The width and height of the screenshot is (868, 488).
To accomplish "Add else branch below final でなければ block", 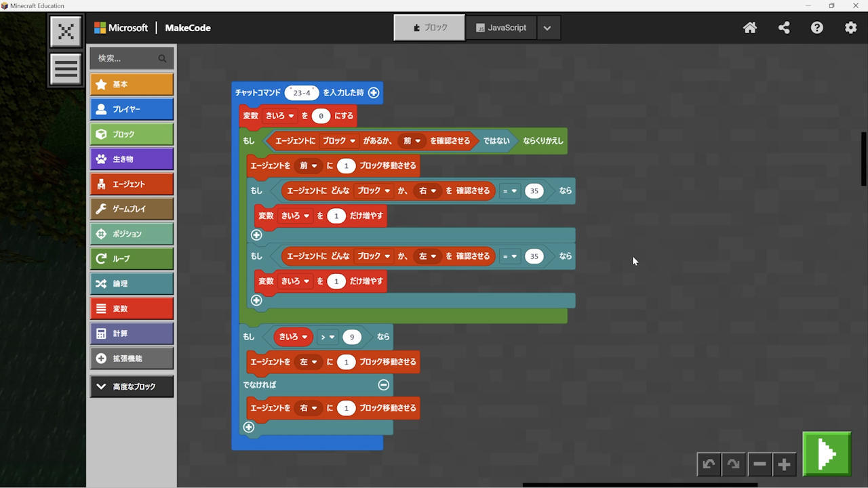I will pyautogui.click(x=249, y=427).
